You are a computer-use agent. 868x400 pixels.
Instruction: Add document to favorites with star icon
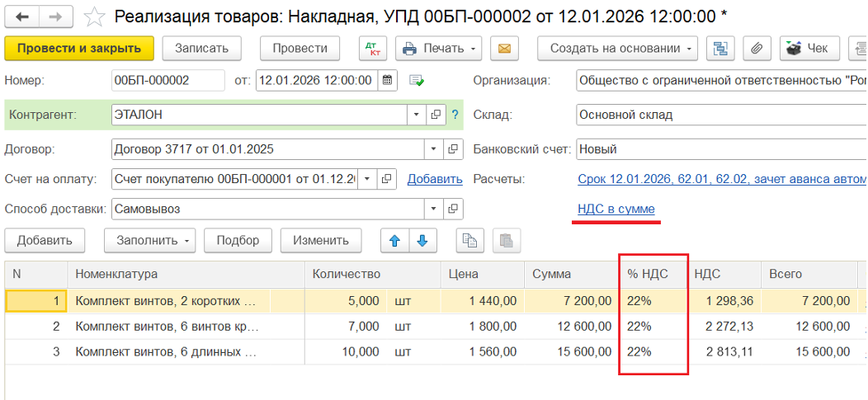[96, 16]
